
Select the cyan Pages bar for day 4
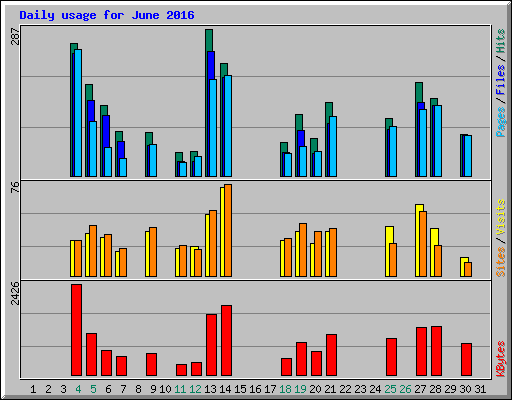point(78,113)
